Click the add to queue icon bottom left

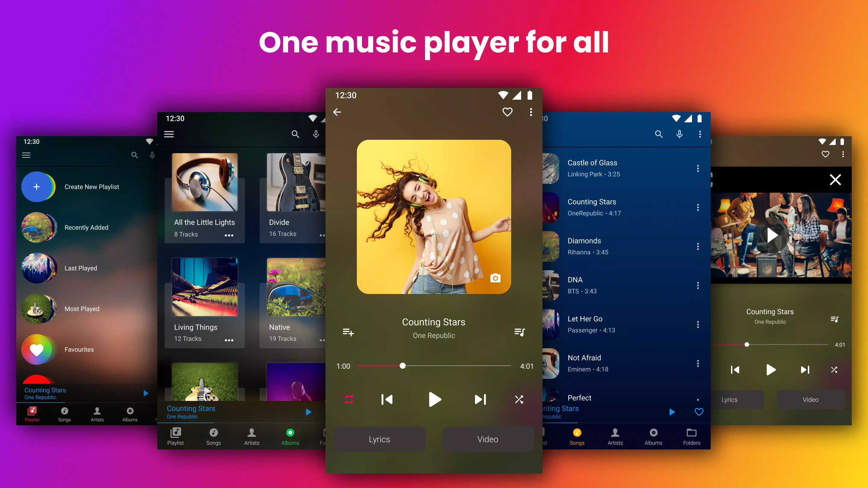point(348,332)
